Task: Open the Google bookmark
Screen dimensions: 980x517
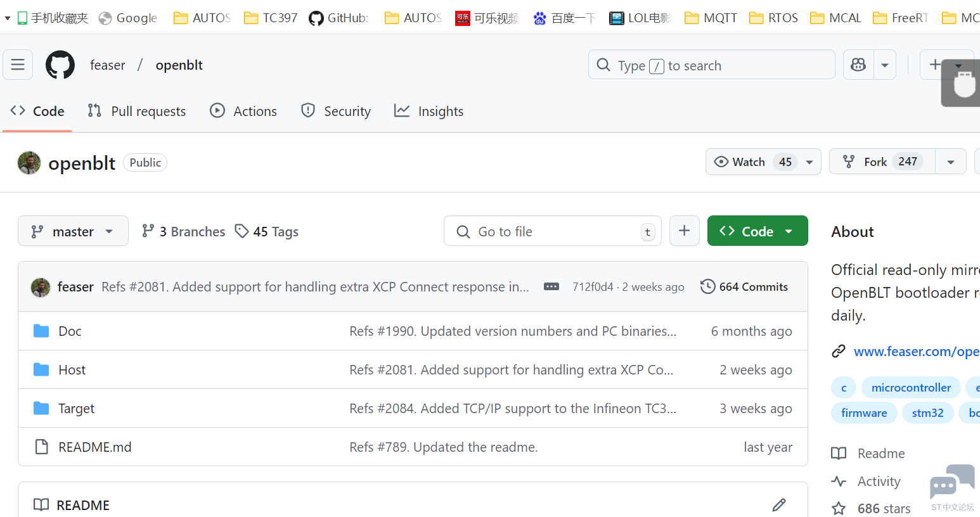Action: pos(128,18)
